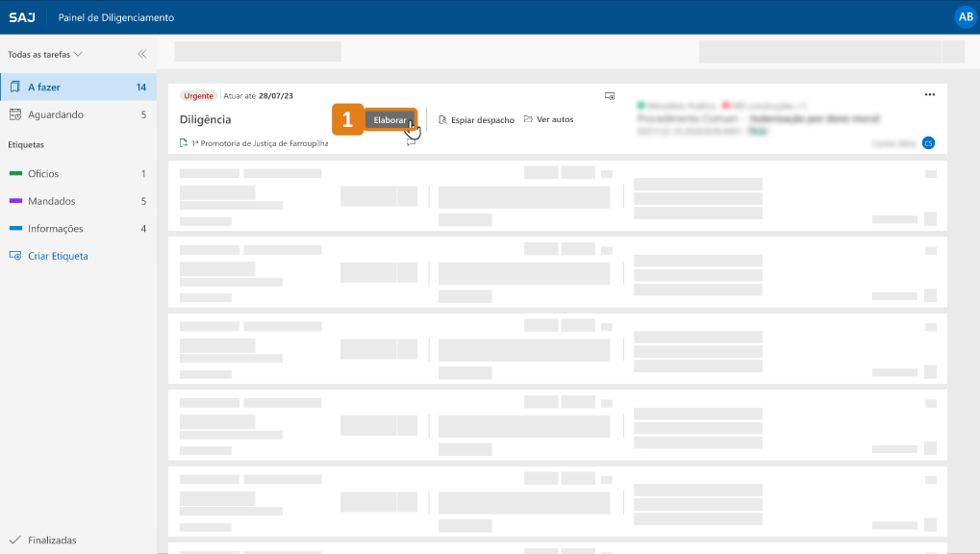Click the promotoria flag icon on the card
980x554 pixels.
[x=185, y=141]
